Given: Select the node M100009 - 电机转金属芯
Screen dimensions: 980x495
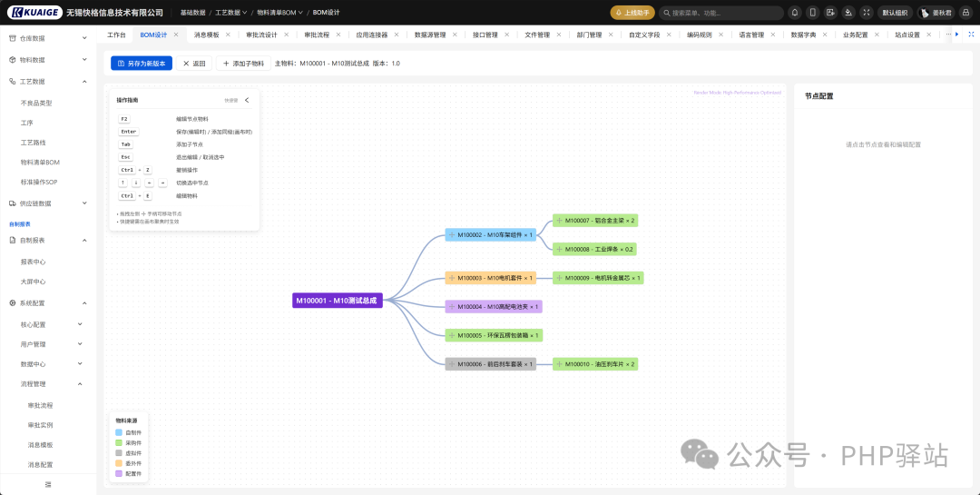Looking at the screenshot, I should pos(598,278).
